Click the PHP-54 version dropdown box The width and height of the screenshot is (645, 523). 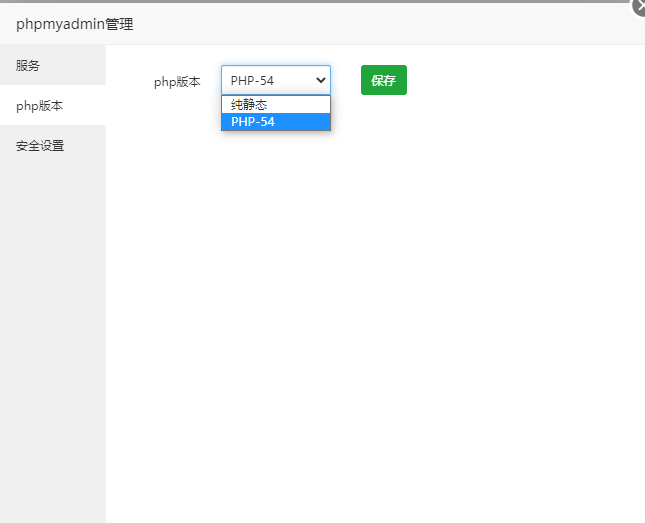(x=276, y=80)
